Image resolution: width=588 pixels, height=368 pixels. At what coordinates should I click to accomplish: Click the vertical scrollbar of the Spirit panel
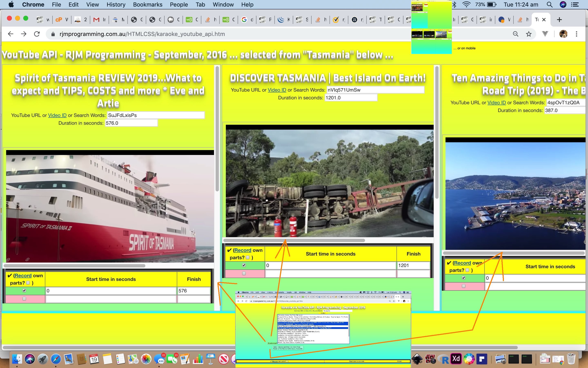click(x=217, y=129)
